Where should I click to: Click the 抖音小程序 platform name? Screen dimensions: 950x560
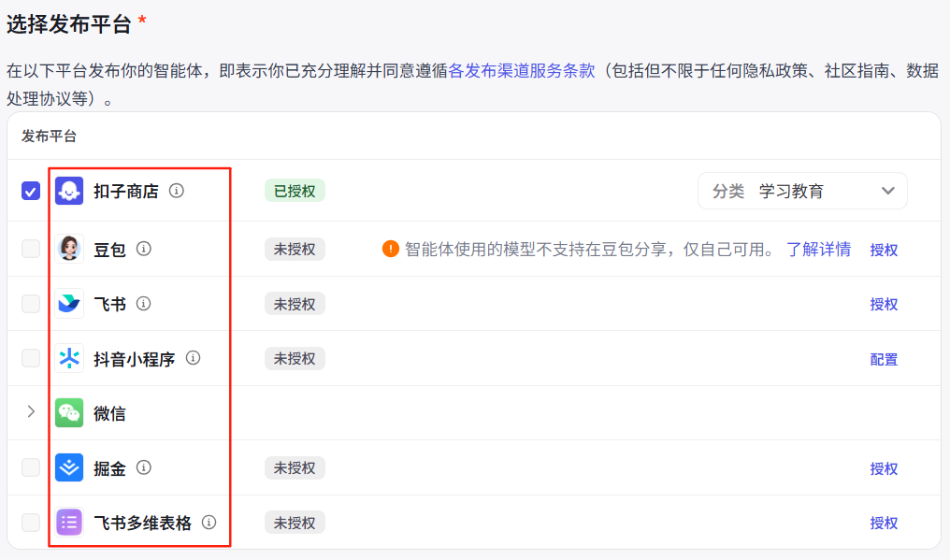point(135,359)
